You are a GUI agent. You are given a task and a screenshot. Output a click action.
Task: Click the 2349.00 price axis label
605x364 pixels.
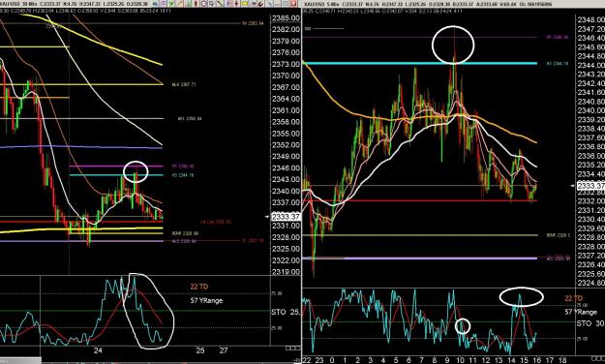[x=286, y=156]
